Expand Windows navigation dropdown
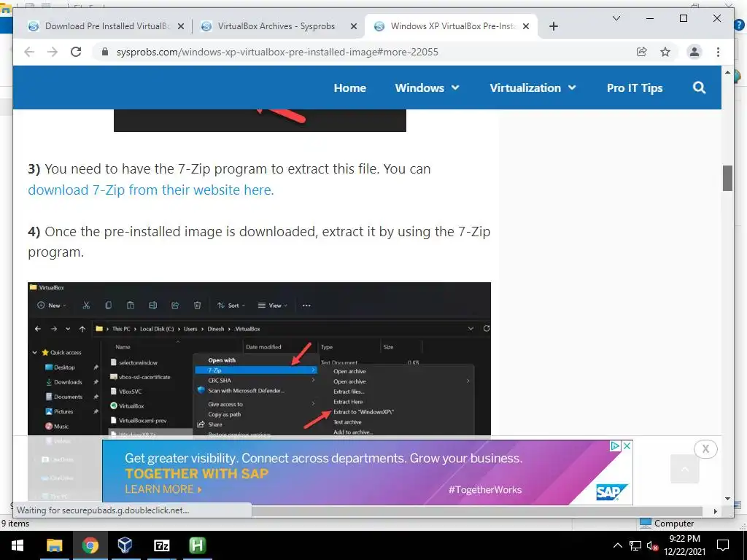The width and height of the screenshot is (747, 560). click(427, 87)
